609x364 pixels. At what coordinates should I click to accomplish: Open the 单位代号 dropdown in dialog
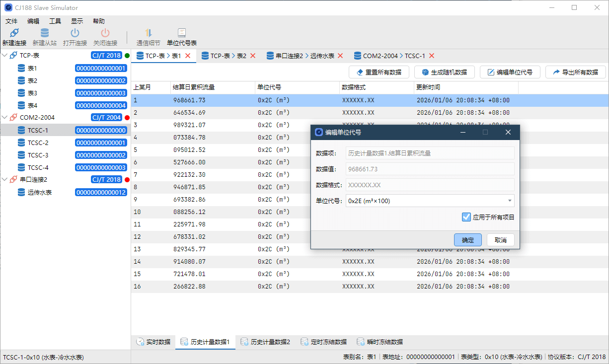point(510,201)
